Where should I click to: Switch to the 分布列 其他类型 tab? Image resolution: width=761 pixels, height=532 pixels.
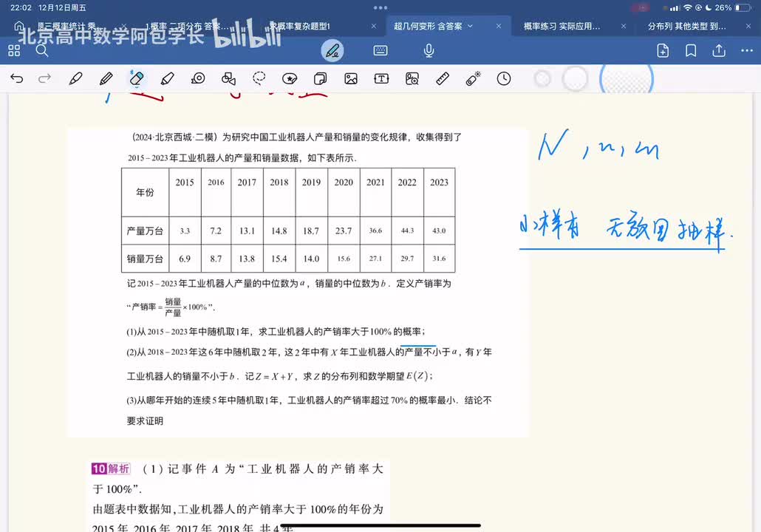[687, 26]
